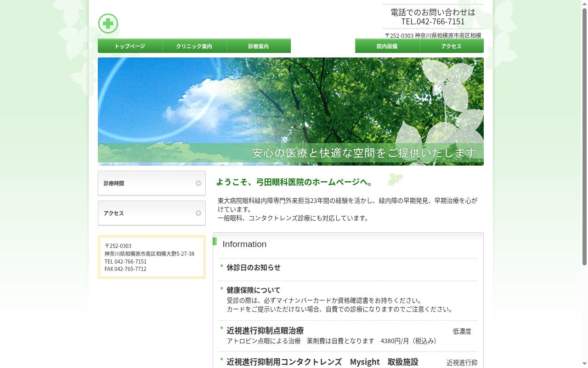Click the arrow icon on 診療時間 button
Image resolution: width=588 pixels, height=368 pixels.
click(x=198, y=183)
